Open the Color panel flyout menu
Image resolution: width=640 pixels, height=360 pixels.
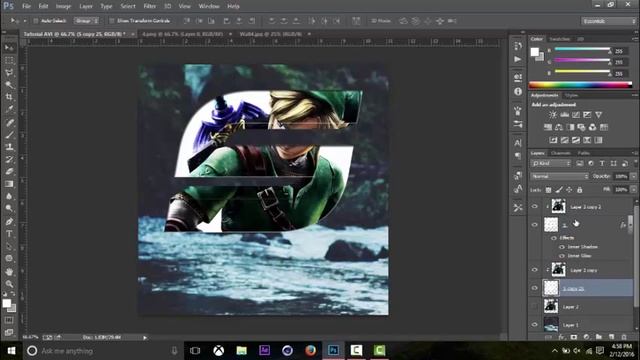coord(635,39)
